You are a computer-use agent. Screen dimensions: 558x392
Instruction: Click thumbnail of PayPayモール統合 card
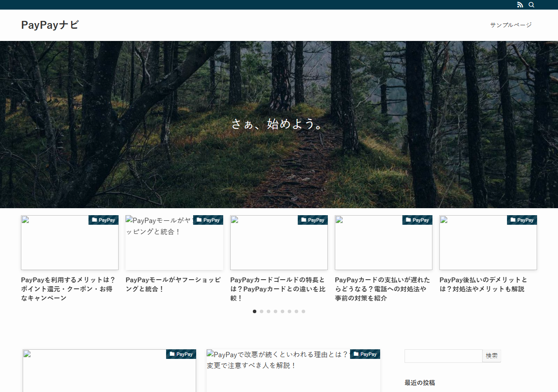click(x=174, y=243)
